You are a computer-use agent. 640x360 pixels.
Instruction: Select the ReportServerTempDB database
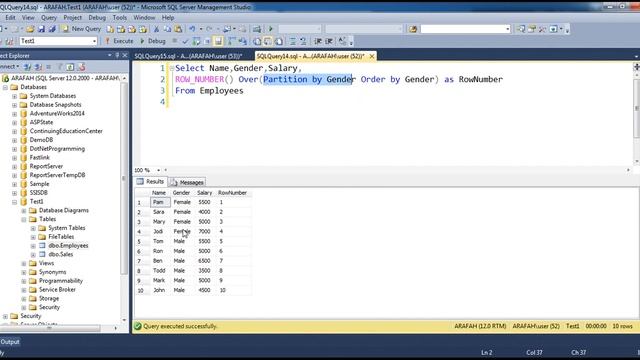[58, 175]
